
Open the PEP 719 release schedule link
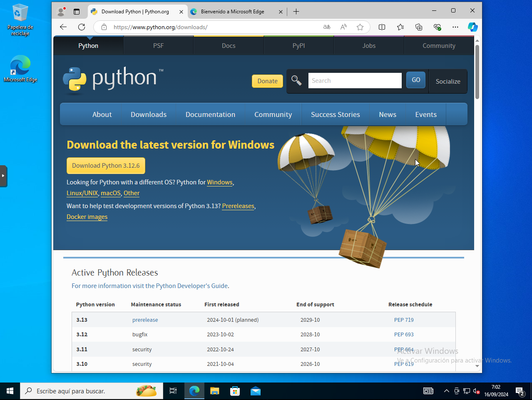click(x=404, y=320)
